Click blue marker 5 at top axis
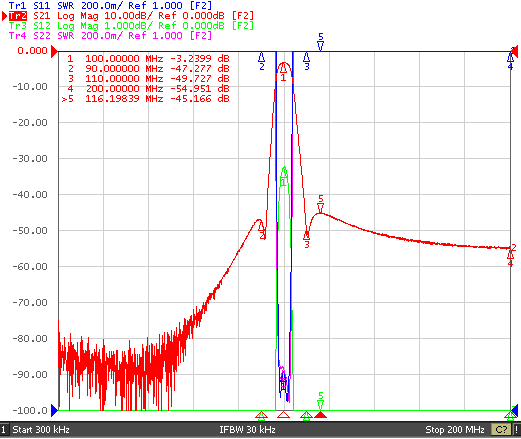The width and height of the screenshot is (521, 439). click(320, 42)
